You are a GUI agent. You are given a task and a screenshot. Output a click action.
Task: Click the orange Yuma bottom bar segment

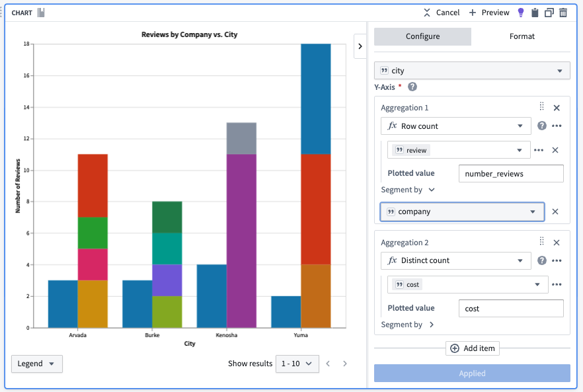pos(316,296)
